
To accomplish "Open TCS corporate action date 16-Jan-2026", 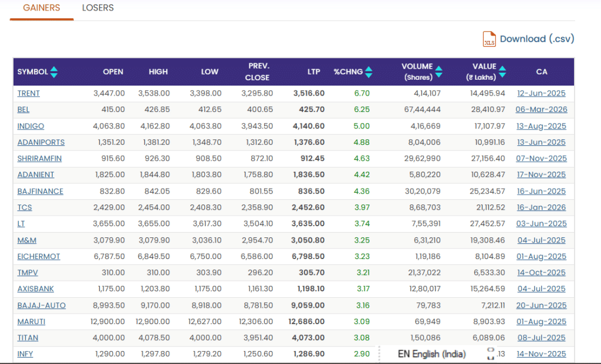I will click(541, 207).
